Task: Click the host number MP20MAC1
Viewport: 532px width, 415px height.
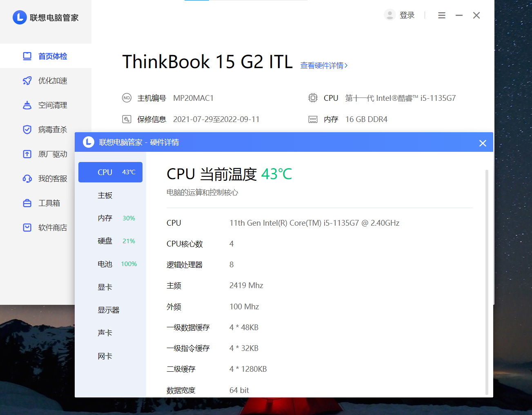Action: coord(194,98)
